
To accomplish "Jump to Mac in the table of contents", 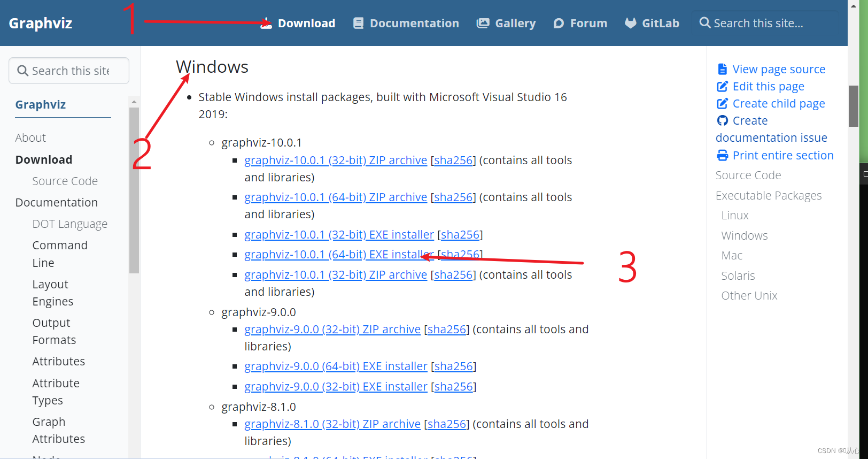I will coord(732,256).
